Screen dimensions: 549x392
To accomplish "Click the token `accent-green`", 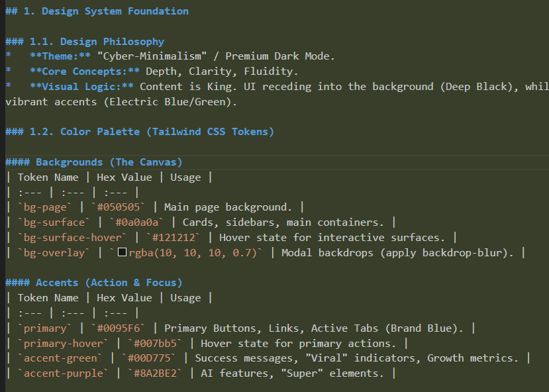I will pyautogui.click(x=60, y=358).
